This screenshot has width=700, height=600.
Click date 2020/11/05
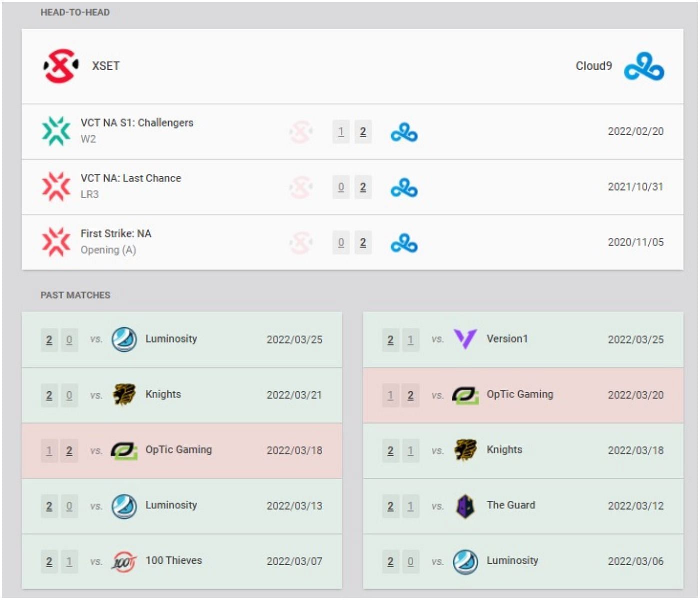point(635,242)
